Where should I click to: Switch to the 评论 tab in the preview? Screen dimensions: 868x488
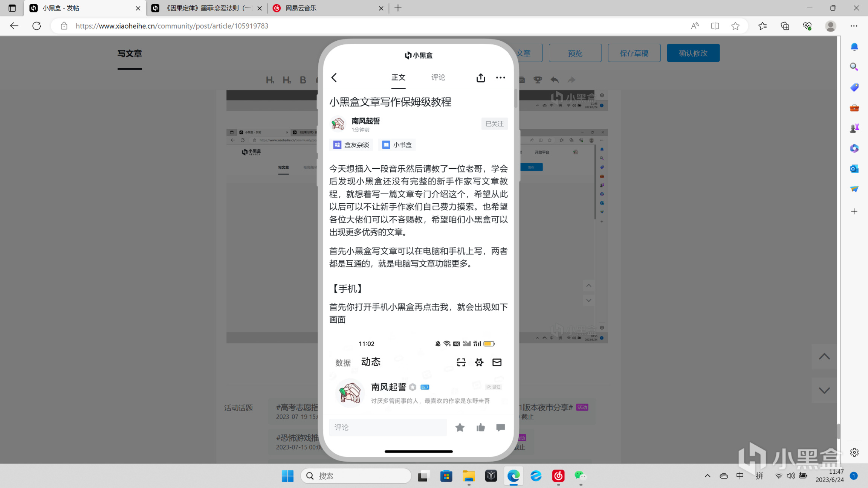(x=438, y=77)
